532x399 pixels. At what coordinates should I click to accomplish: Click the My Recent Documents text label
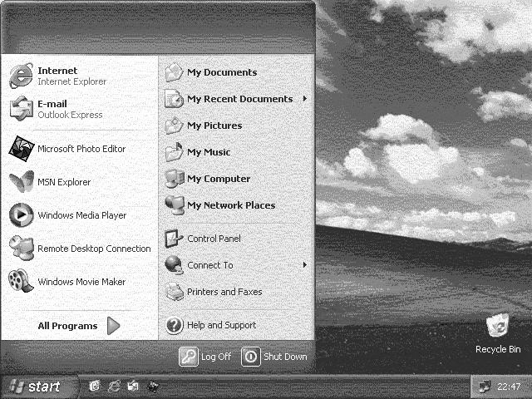click(240, 99)
